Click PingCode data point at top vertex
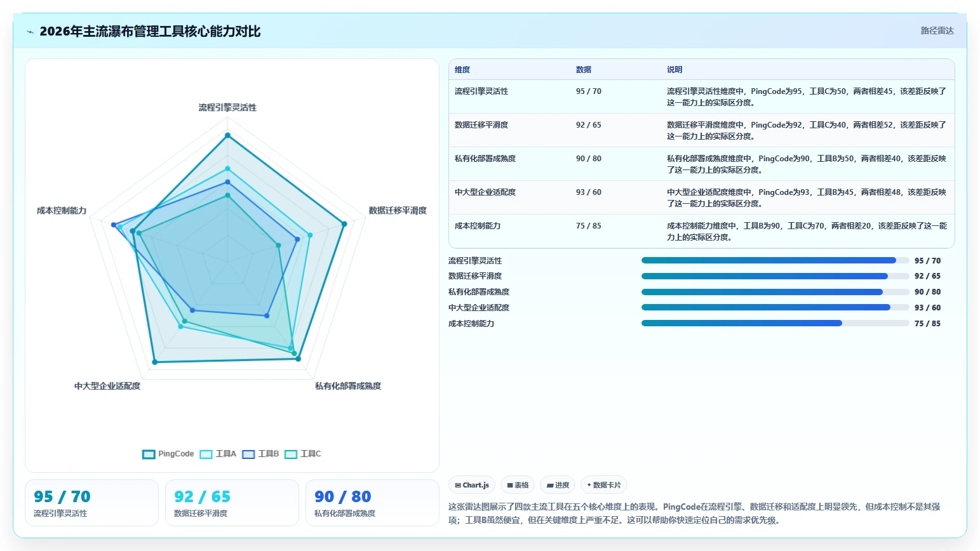 coord(227,135)
